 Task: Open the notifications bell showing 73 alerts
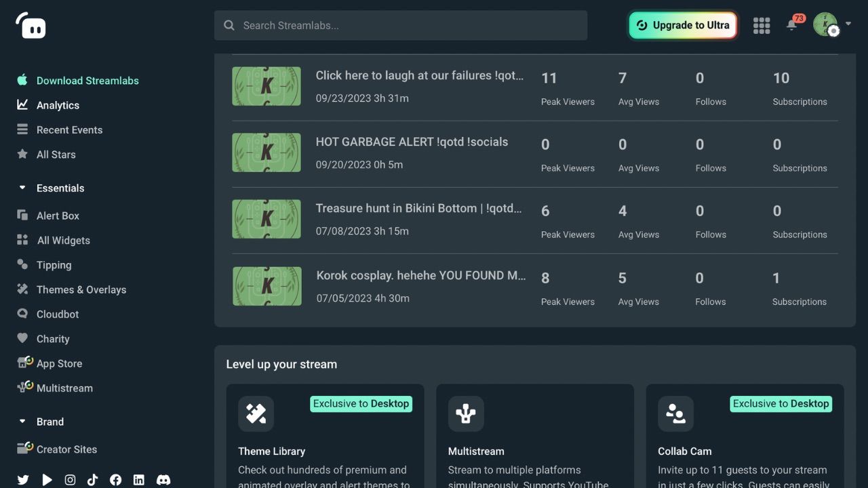[x=792, y=25]
